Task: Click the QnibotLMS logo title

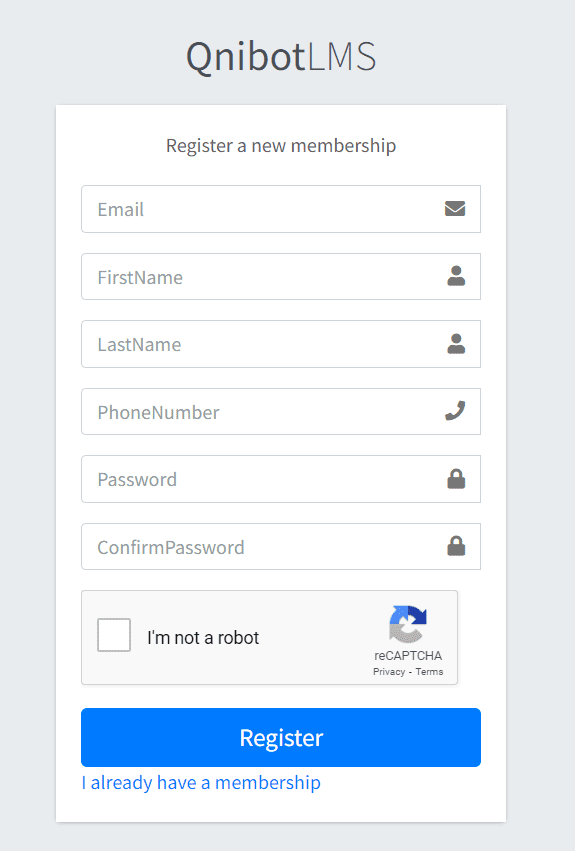Action: 281,56
